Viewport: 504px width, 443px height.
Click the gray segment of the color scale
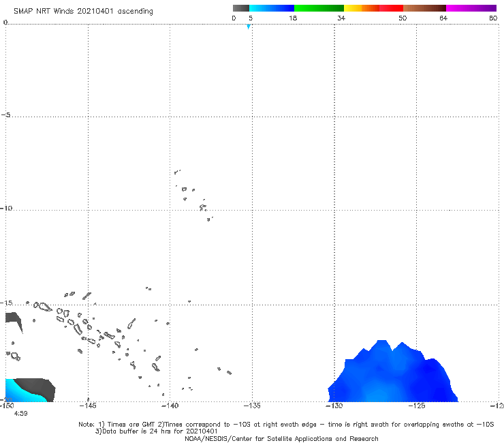pos(240,8)
